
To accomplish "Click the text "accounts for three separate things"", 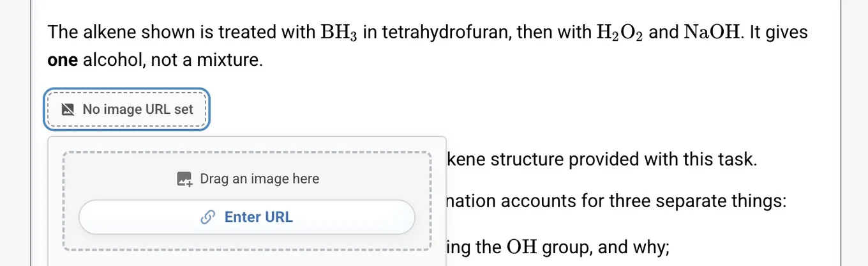I will coord(643,201).
